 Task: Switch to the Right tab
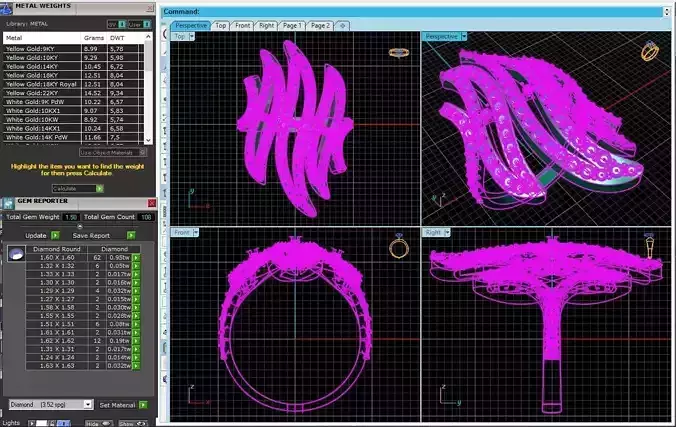pos(266,25)
